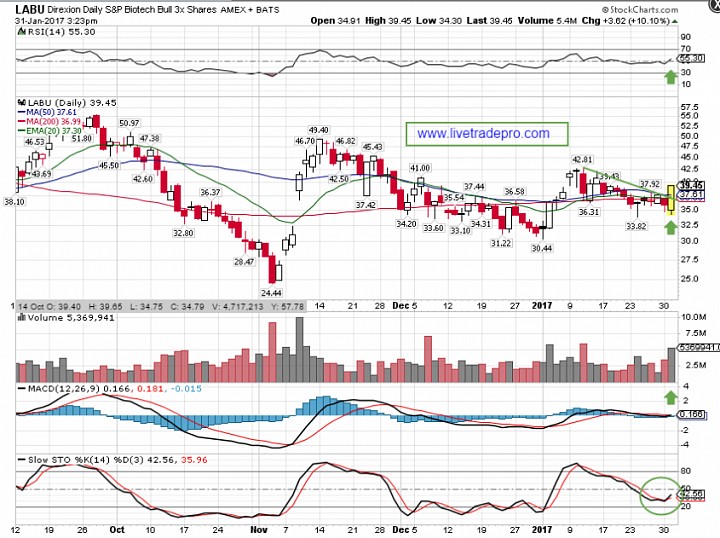720x538 pixels.
Task: Click the 5369941 volume axis tag
Action: 699,347
